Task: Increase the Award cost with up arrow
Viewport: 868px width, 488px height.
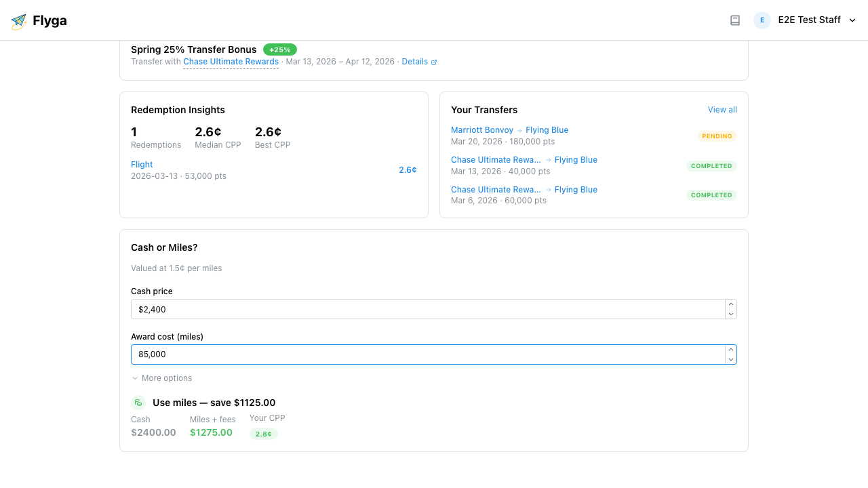Action: [x=731, y=350]
